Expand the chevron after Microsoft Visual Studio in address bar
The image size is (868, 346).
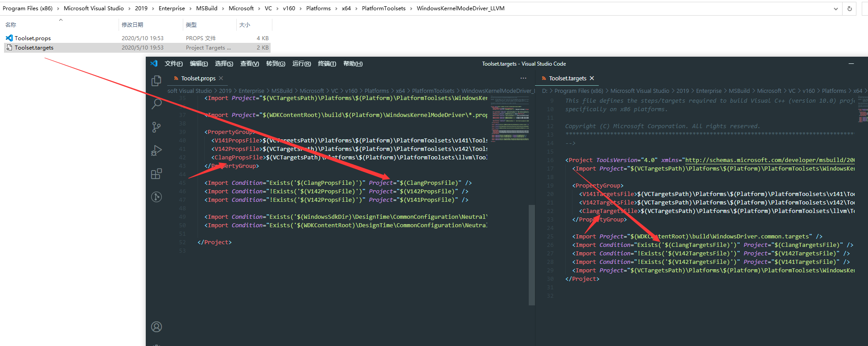(x=129, y=8)
